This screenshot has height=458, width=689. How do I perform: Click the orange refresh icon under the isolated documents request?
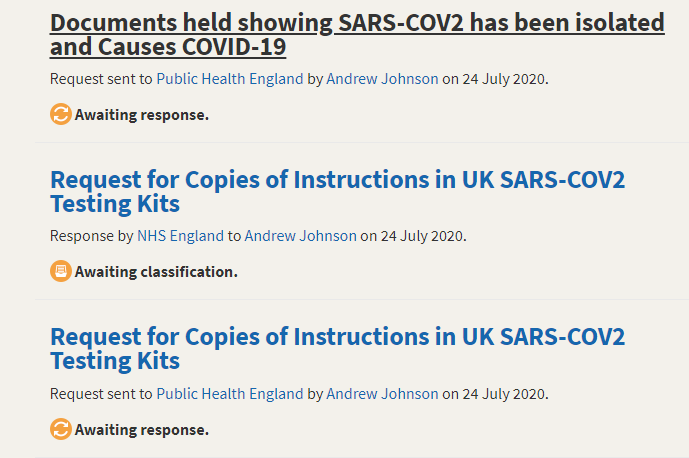coord(61,114)
